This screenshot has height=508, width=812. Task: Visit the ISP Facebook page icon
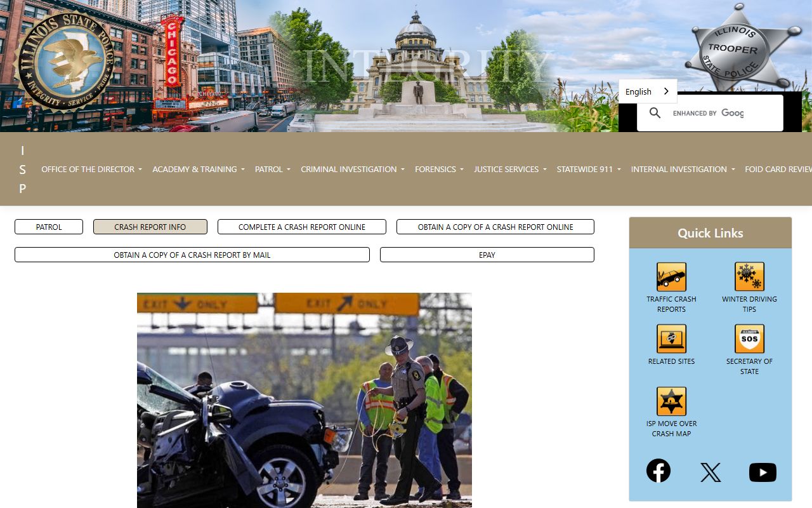[x=658, y=471]
